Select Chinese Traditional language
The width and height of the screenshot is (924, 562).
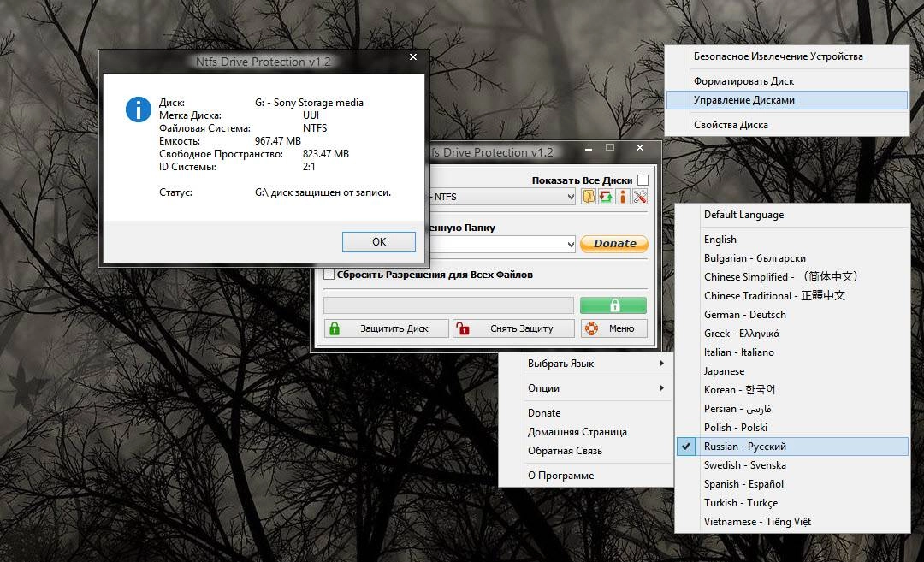(792, 296)
